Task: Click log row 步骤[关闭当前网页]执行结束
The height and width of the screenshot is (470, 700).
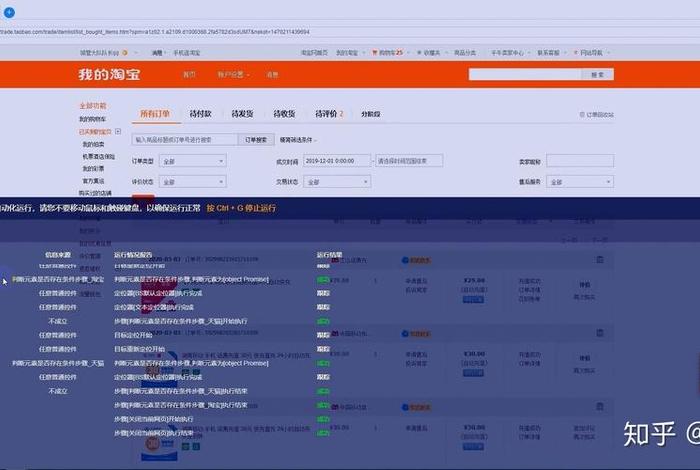Action: click(154, 433)
